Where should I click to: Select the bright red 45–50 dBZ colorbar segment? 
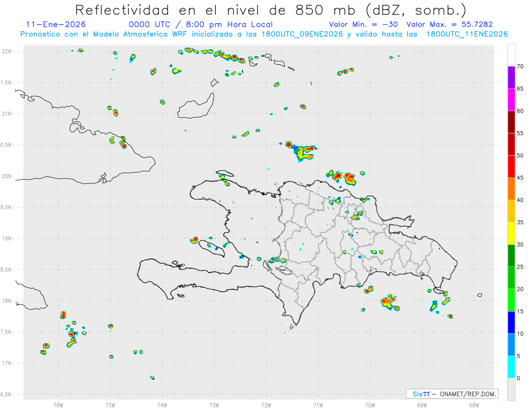[511, 167]
